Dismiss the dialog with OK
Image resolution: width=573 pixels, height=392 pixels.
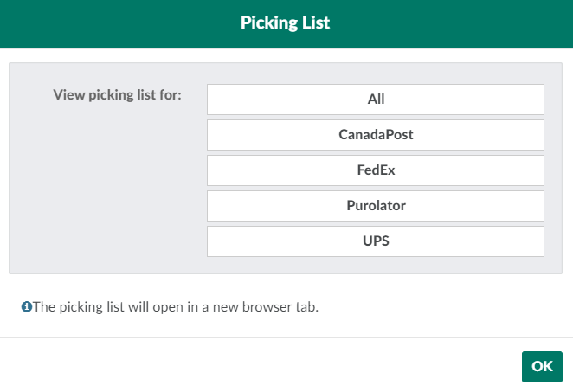click(x=542, y=366)
